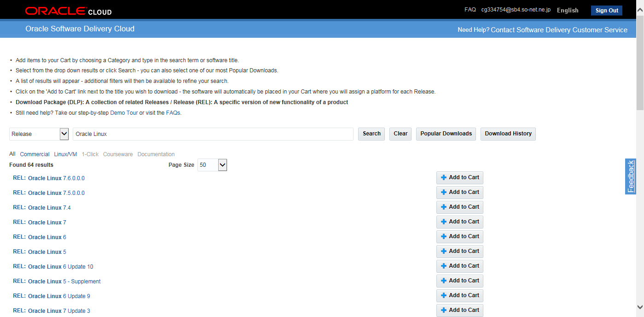Image resolution: width=644 pixels, height=317 pixels.
Task: Add Oracle Linux 7.4 to cart
Action: tap(459, 207)
